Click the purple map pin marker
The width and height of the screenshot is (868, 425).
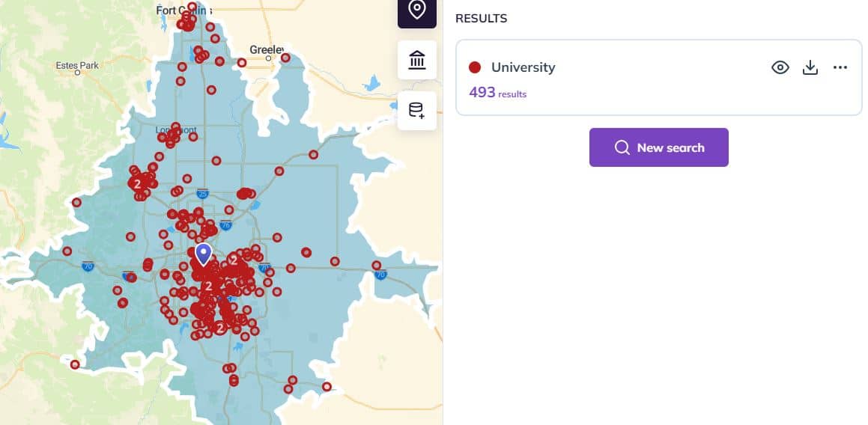pyautogui.click(x=204, y=254)
